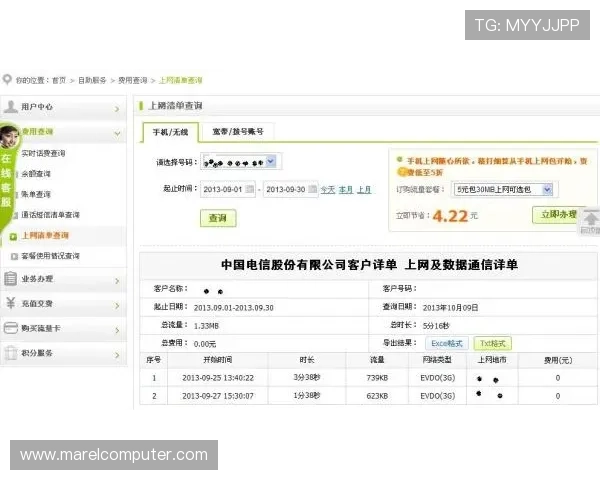Expand the 购买流量卡 menu chevron

click(117, 330)
